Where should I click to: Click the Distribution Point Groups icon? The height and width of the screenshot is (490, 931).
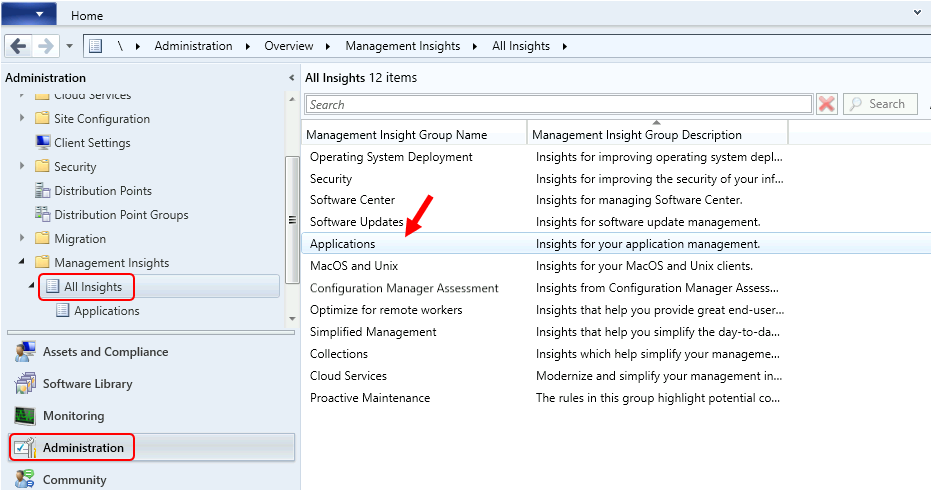coord(42,214)
